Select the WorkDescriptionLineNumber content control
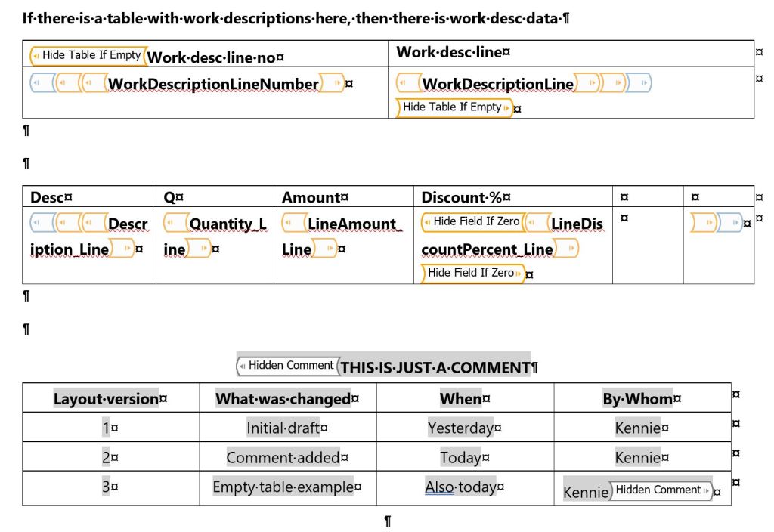This screenshot has height=532, width=774. pos(213,84)
